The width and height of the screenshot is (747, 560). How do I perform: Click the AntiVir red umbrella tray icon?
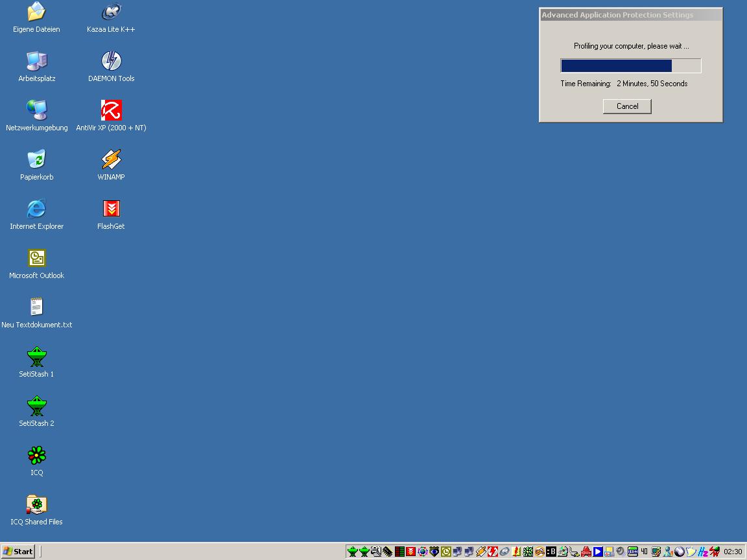click(493, 552)
